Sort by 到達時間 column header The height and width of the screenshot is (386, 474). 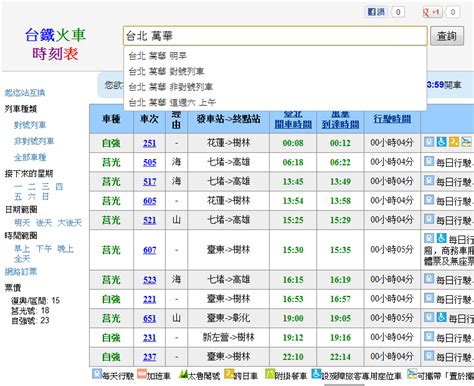click(340, 125)
